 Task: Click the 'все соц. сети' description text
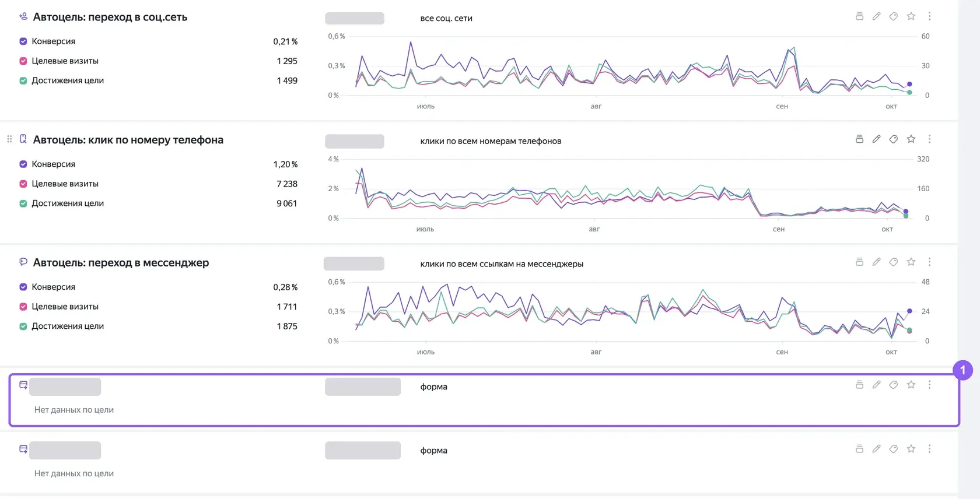coord(446,18)
